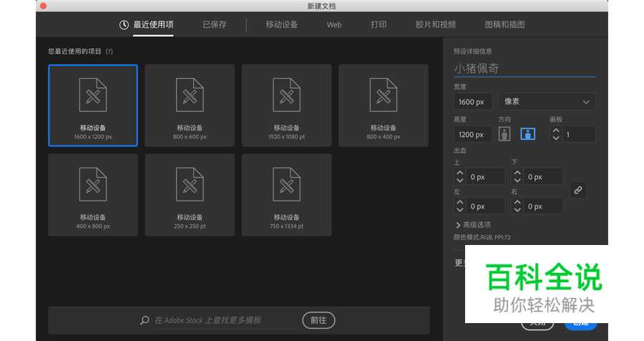
Task: Click the link bleed values chain icon
Action: [578, 191]
